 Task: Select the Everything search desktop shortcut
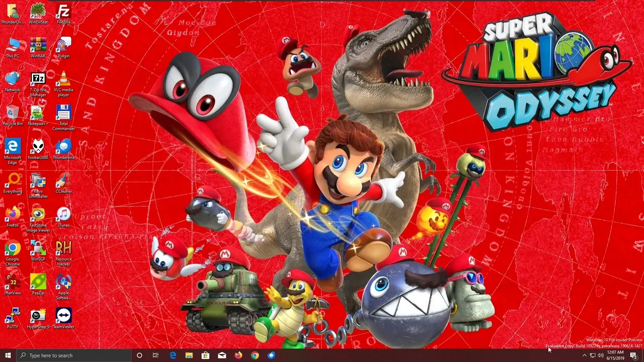13,183
